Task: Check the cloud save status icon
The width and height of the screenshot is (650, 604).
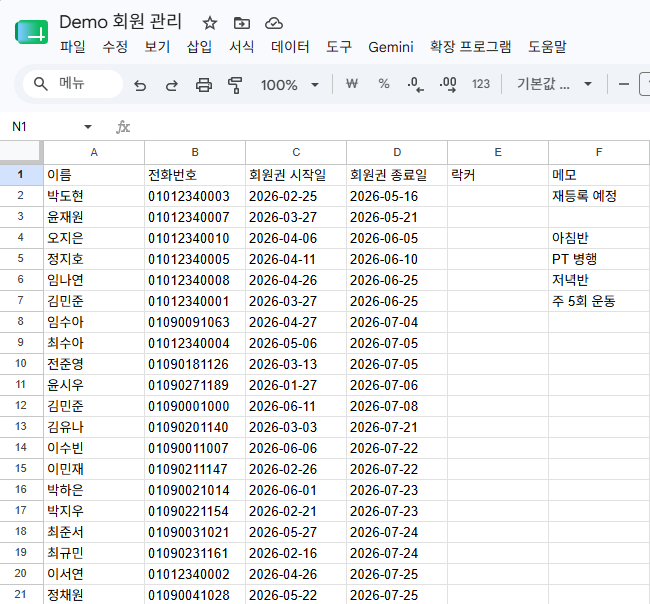Action: pyautogui.click(x=274, y=23)
